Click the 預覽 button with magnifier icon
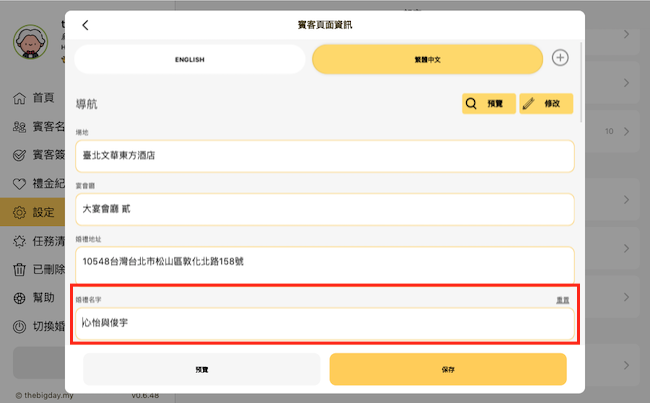Screen dimensions: 650x403 click(x=488, y=103)
